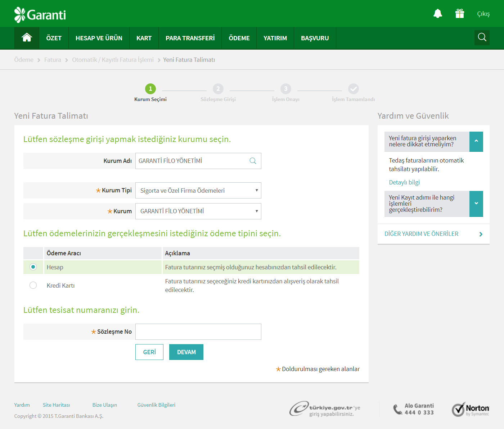The height and width of the screenshot is (429, 504).
Task: Click the Norton security badge
Action: [x=471, y=409]
